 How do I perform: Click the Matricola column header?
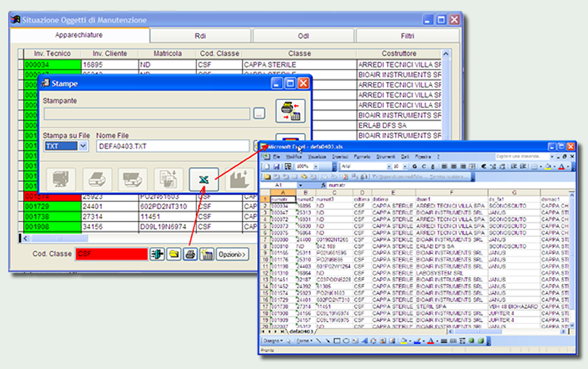(167, 54)
